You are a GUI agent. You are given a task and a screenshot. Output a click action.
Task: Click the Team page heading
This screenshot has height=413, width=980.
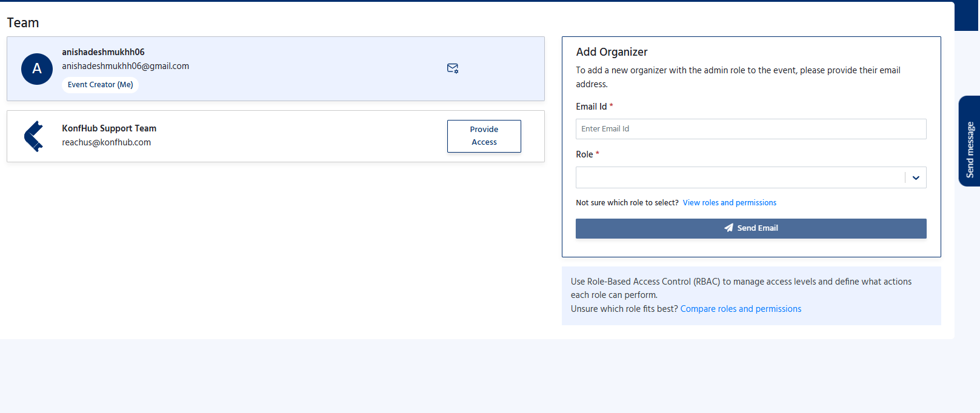coord(23,23)
